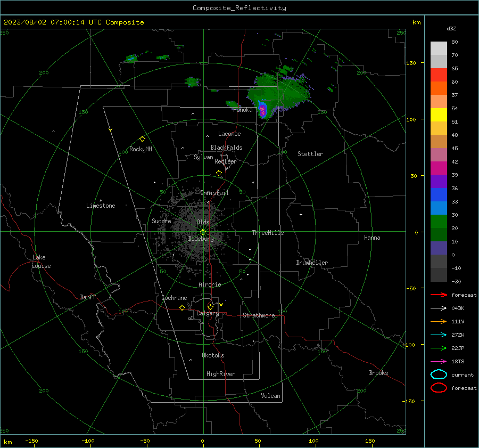Click the cyan current ellipse icon
Image resolution: width=479 pixels, height=448 pixels.
(439, 374)
